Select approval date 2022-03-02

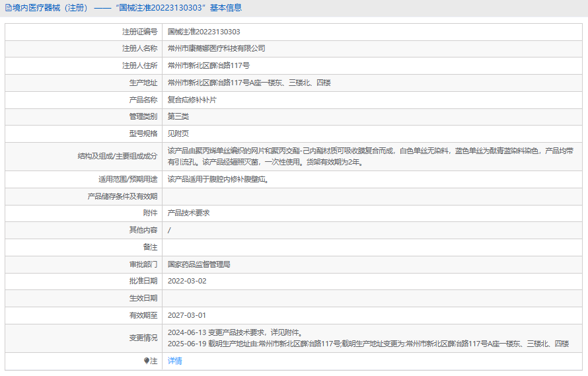point(187,281)
